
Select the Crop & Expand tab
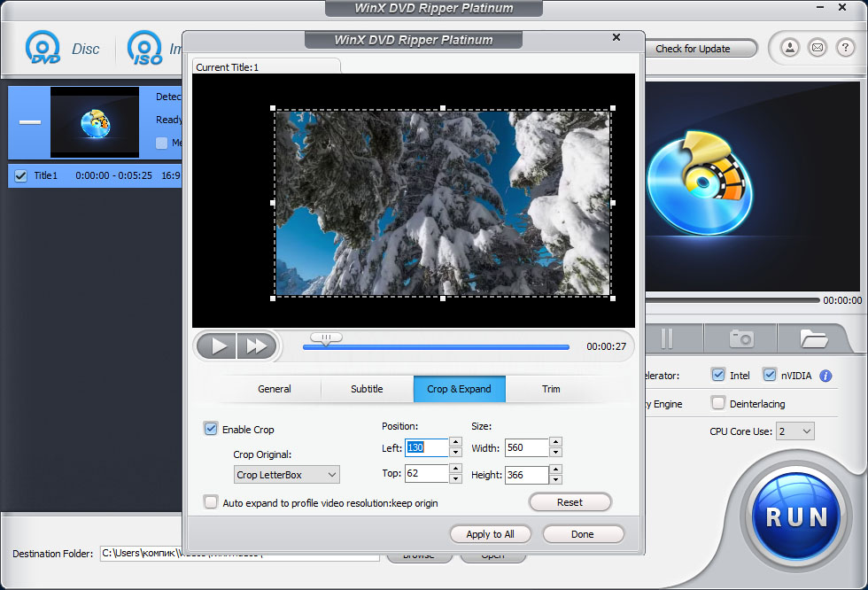[459, 389]
